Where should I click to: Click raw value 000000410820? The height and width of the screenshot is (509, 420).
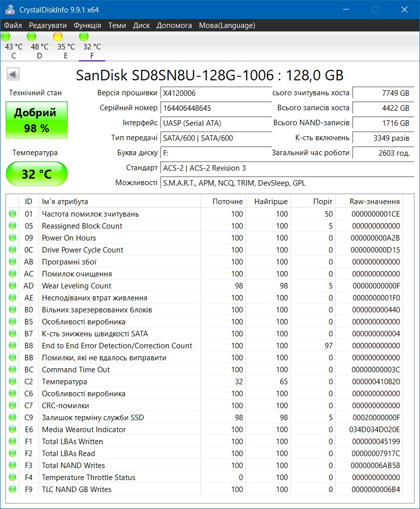coord(376,381)
